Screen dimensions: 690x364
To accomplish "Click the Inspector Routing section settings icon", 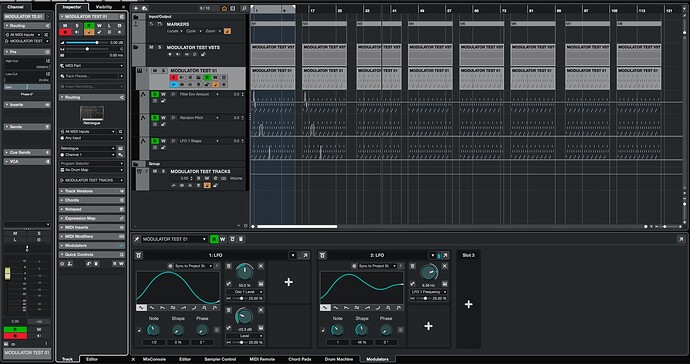I will click(x=121, y=97).
